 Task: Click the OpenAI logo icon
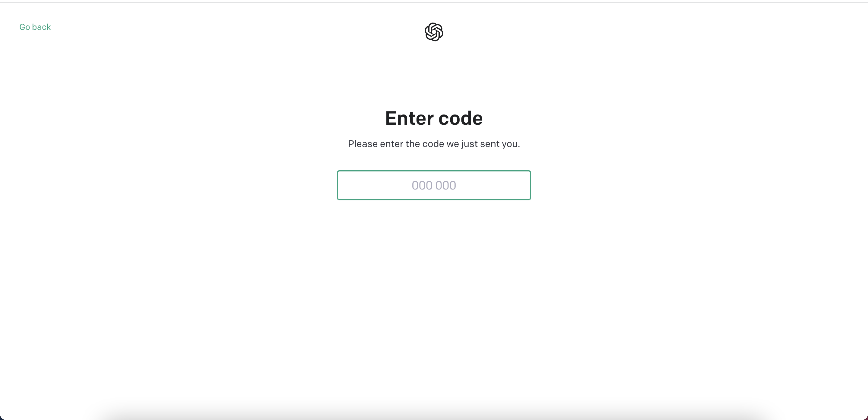point(434,32)
